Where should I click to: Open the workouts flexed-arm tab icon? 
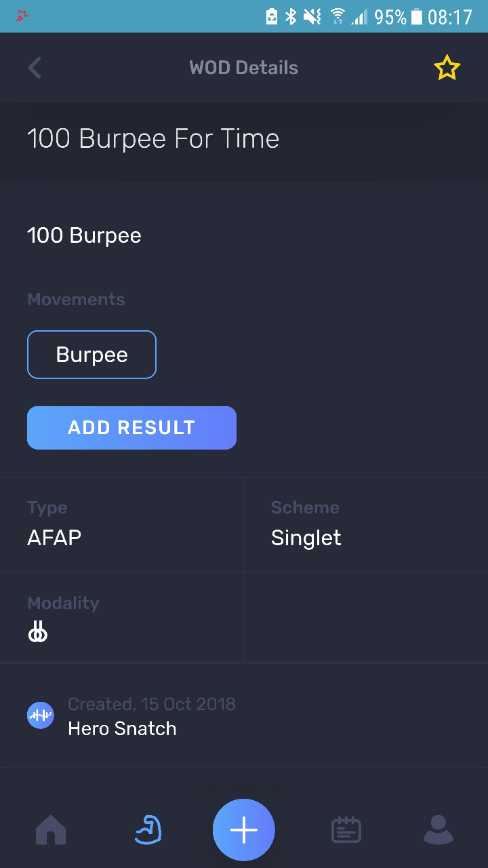pos(148,830)
